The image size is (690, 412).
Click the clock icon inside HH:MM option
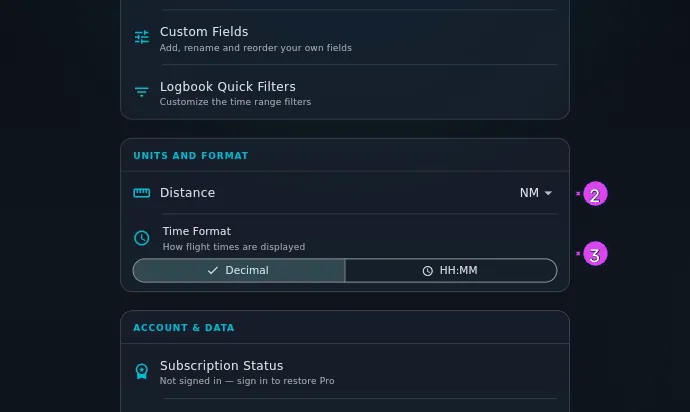[x=427, y=271]
